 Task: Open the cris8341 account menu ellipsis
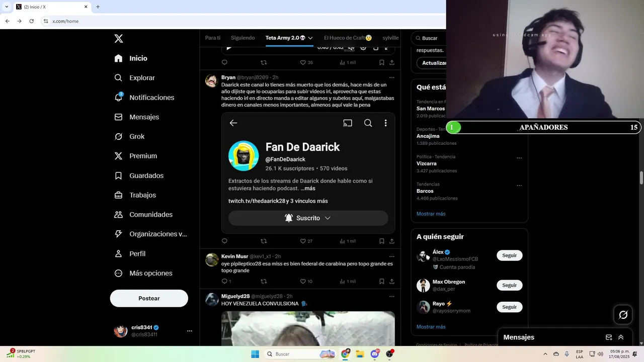pyautogui.click(x=190, y=331)
